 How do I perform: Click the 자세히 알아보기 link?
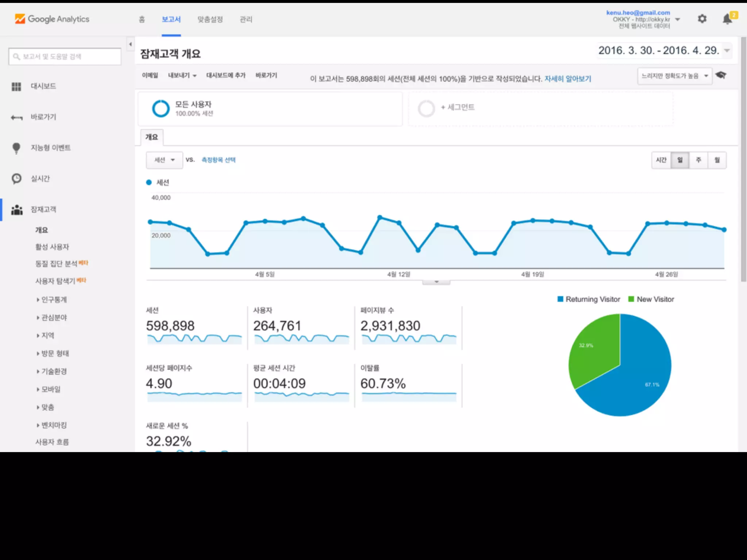click(x=568, y=79)
